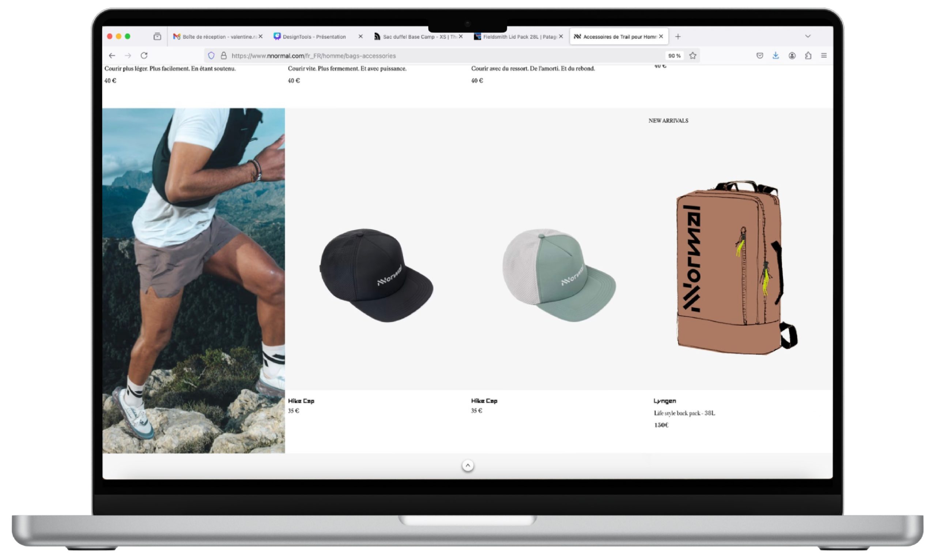Reload the current page
The height and width of the screenshot is (560, 936).
pyautogui.click(x=144, y=56)
